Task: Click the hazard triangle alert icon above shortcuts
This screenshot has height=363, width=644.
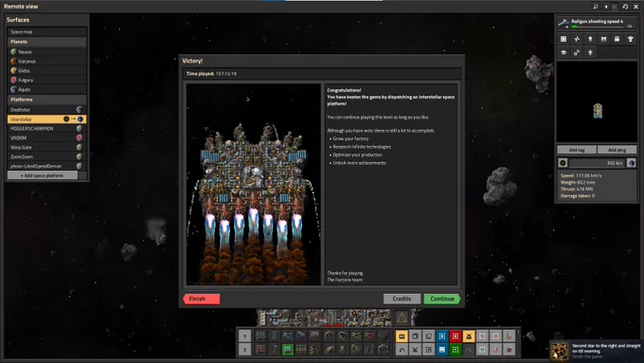Action: click(x=402, y=318)
